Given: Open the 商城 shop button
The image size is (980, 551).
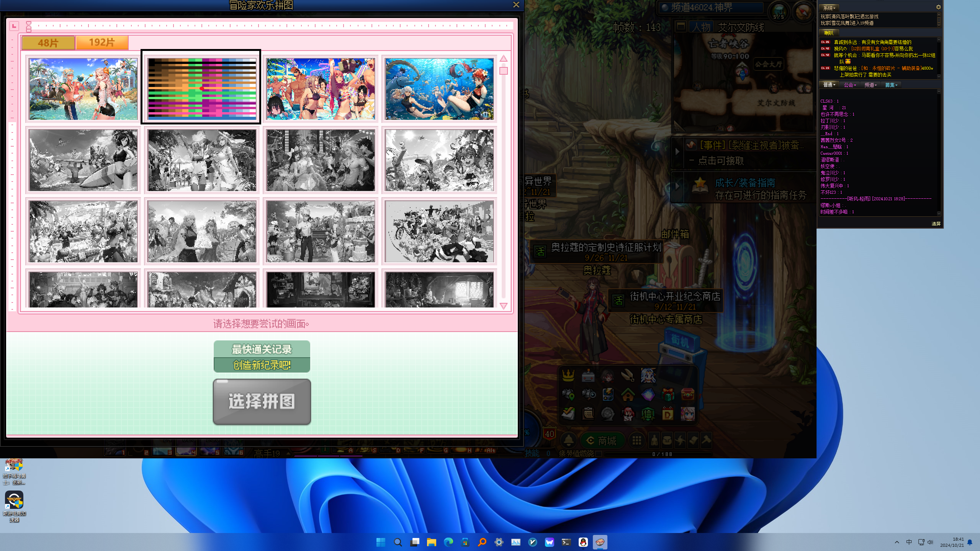Looking at the screenshot, I should 602,441.
